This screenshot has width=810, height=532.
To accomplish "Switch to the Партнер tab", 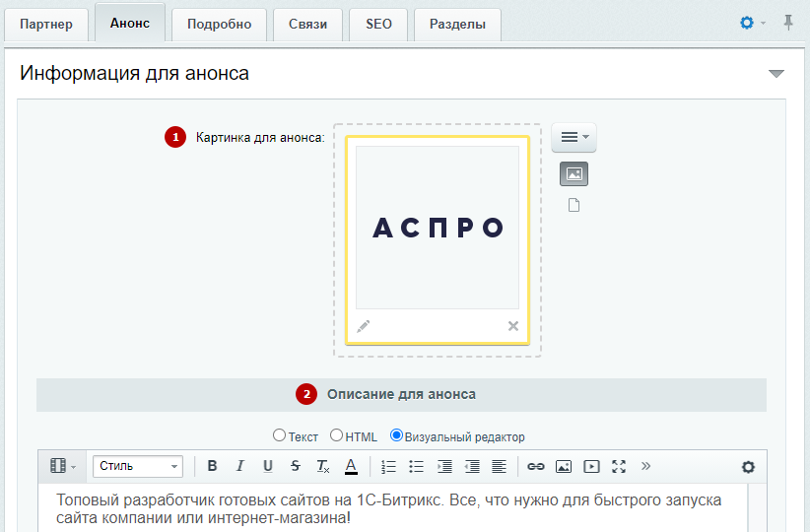I will click(x=46, y=25).
